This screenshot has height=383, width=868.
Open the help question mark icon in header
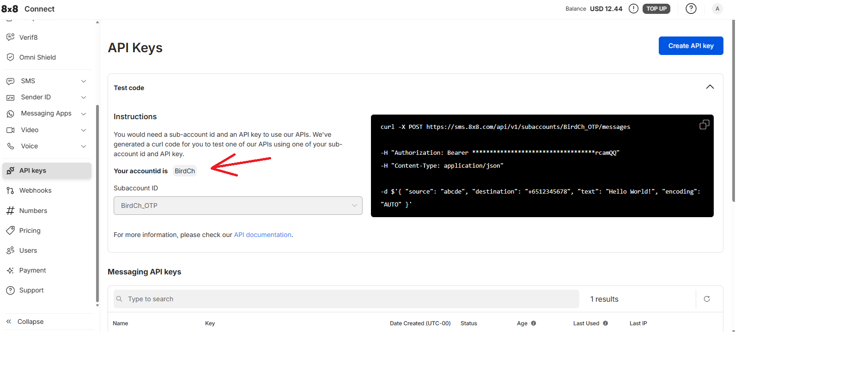click(x=691, y=8)
